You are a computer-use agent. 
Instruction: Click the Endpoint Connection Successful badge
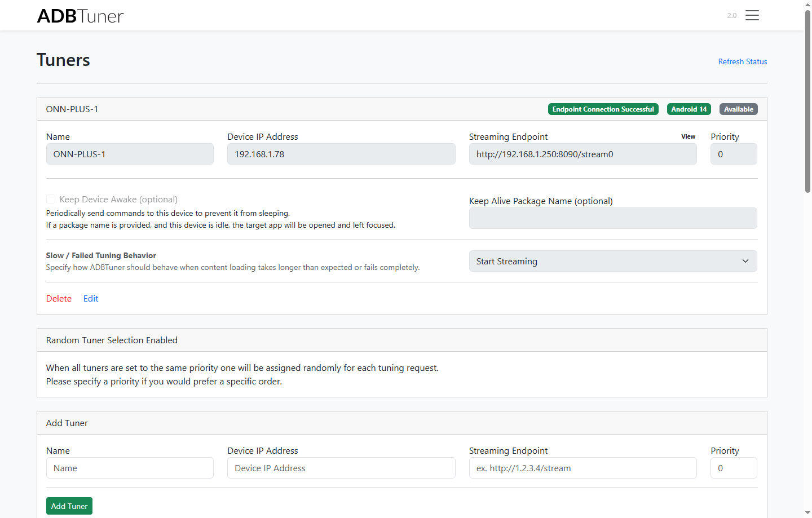603,109
